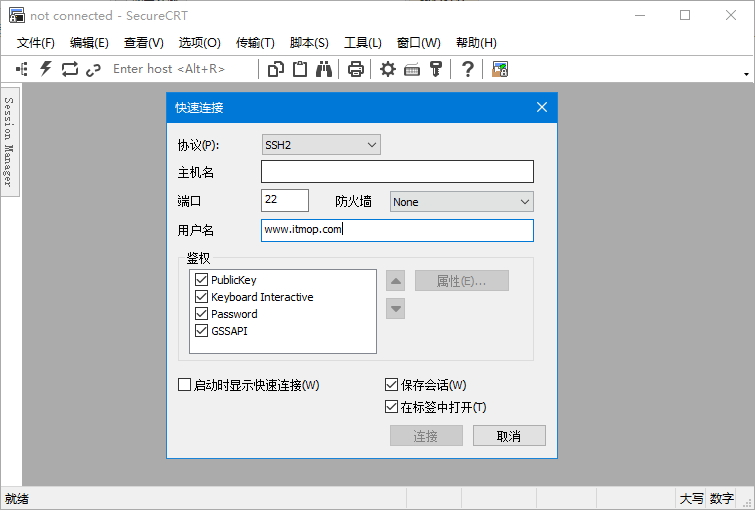The width and height of the screenshot is (755, 510).
Task: Open the Session Manager side tab
Action: [x=9, y=142]
